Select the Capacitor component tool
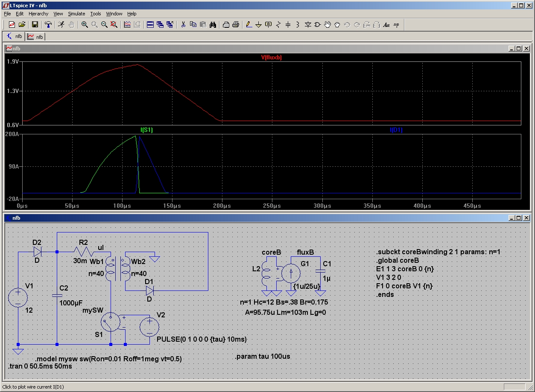Image resolution: width=535 pixels, height=392 pixels. pos(288,25)
